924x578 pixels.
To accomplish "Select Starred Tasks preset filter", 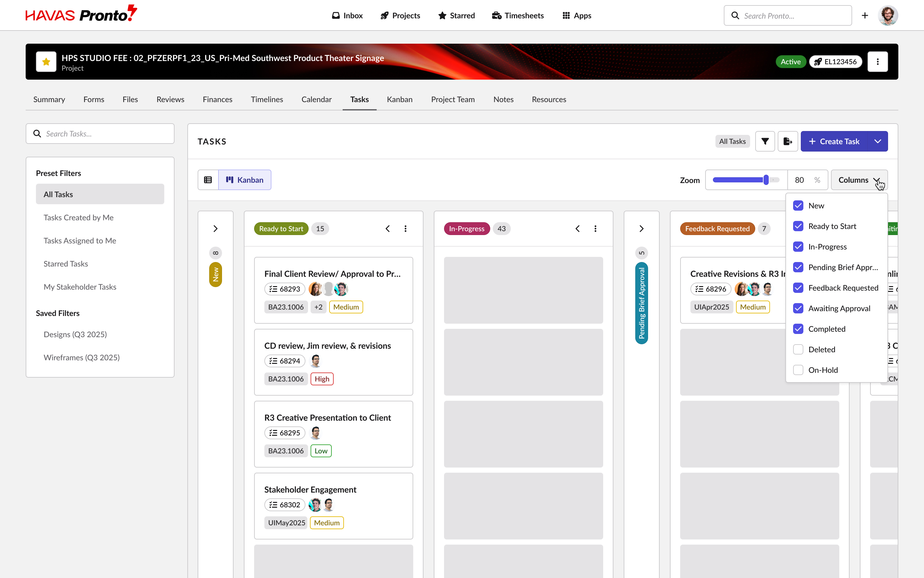I will pos(100,264).
